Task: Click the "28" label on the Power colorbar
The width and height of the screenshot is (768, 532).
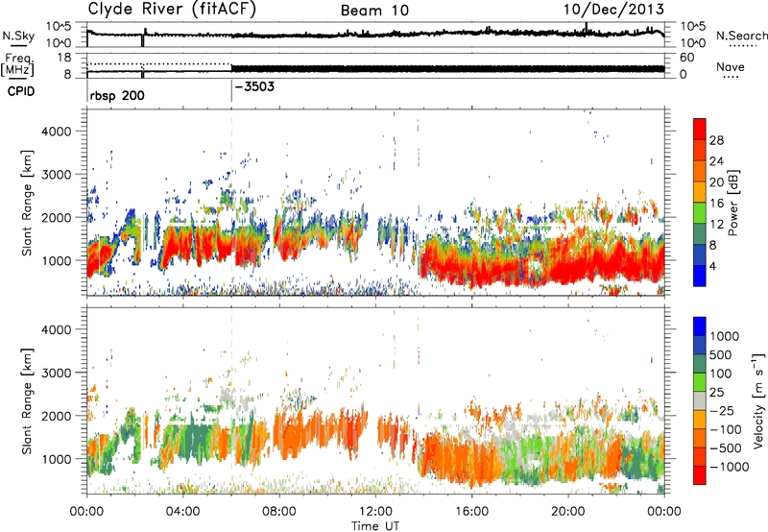Action: tap(716, 140)
